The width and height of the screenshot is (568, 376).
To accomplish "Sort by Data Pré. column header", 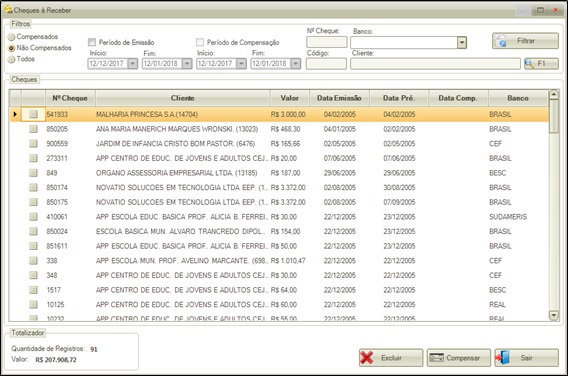I will point(399,98).
